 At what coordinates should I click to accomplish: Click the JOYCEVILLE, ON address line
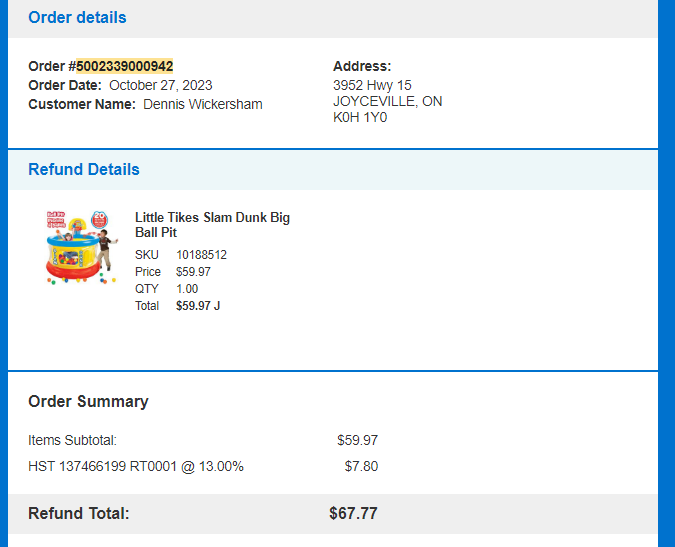tap(387, 101)
